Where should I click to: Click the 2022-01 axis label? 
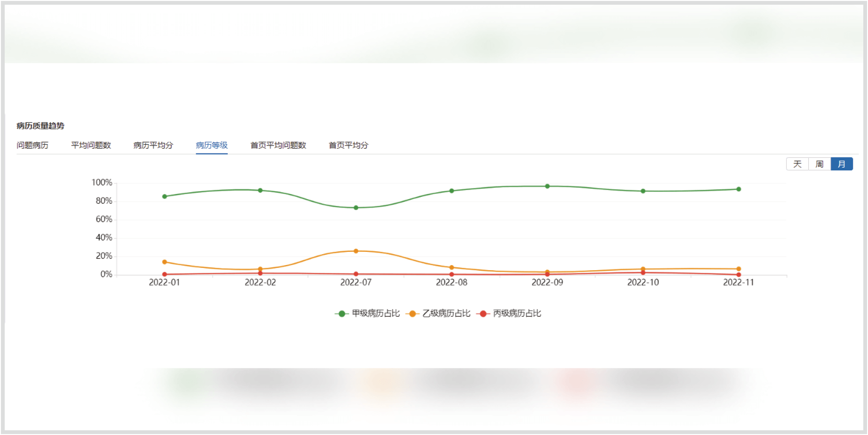[x=164, y=282]
